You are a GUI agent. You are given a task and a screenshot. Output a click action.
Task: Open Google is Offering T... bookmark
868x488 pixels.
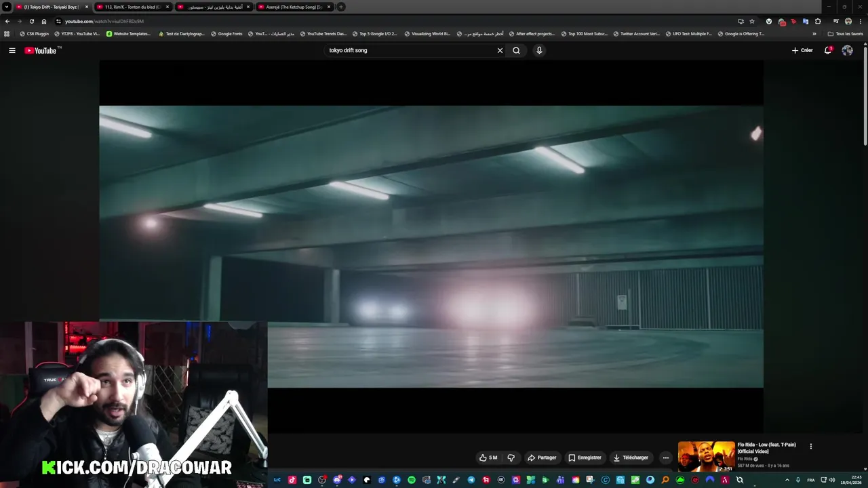coord(741,34)
